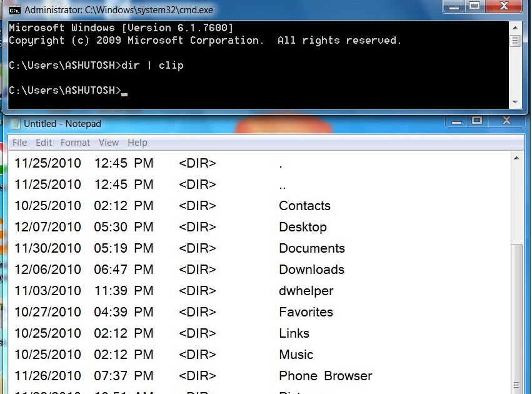Click the Untitled - Notepad title bar
Viewport: 532px width, 394px height.
pos(250,123)
